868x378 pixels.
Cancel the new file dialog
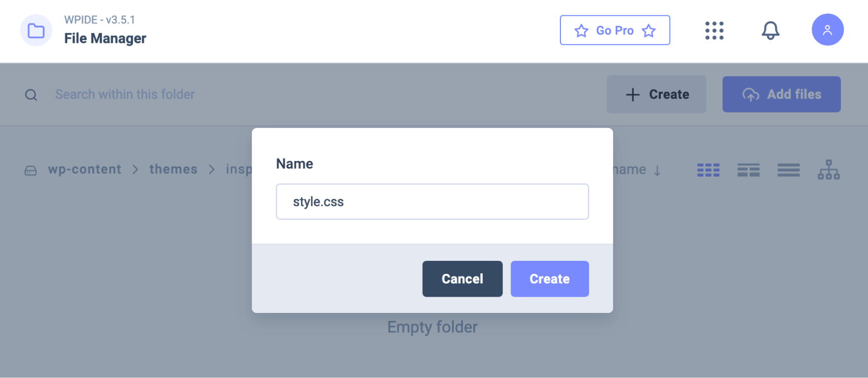(x=462, y=279)
